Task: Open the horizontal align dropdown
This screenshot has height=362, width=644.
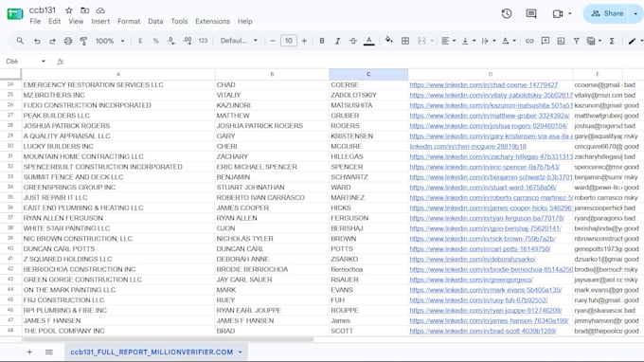Action: [448, 41]
